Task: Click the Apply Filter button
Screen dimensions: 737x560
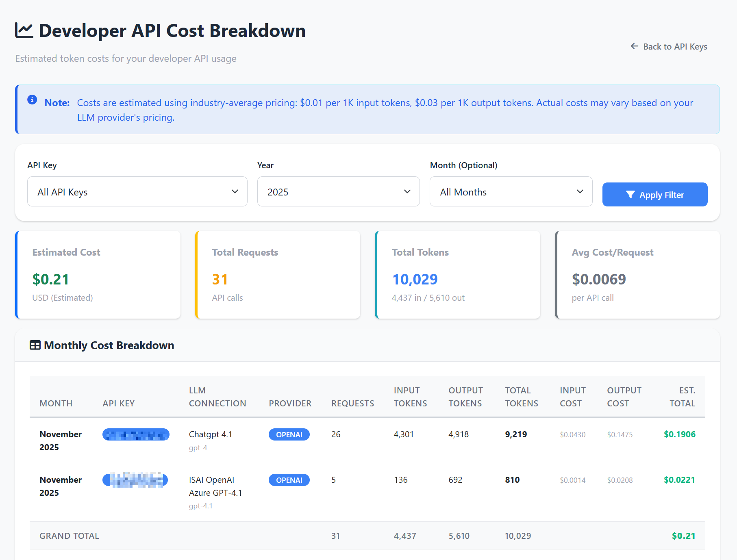Action: tap(654, 195)
